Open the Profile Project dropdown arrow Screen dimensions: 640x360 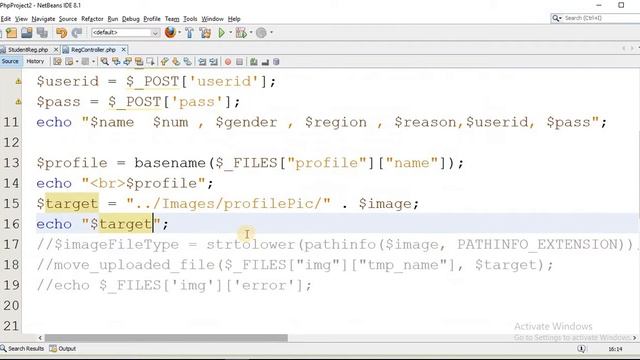coord(271,32)
